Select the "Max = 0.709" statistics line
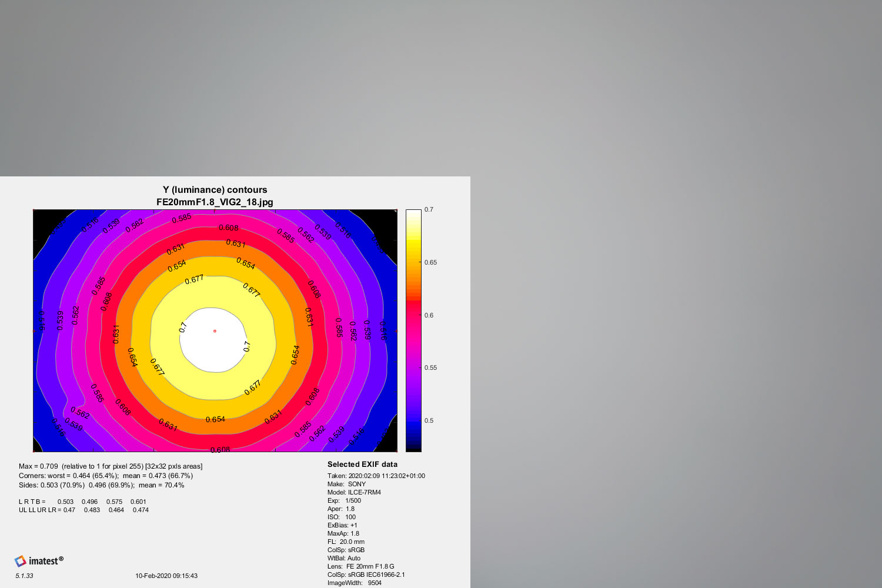Screen dimensions: 882x588 pos(111,466)
